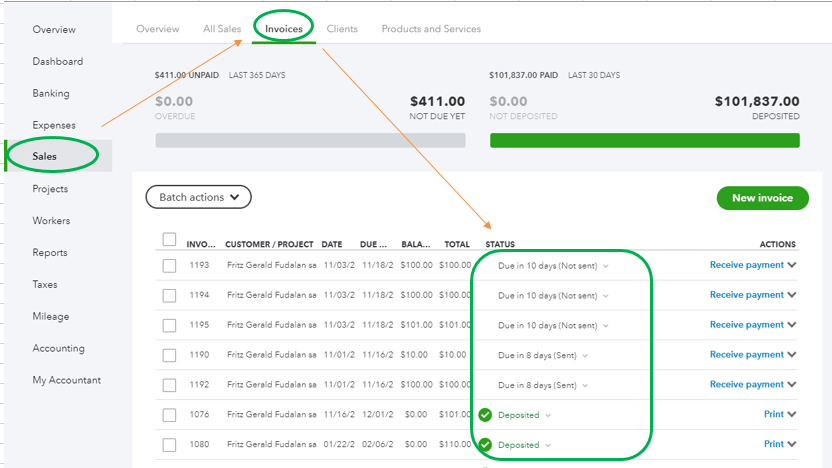This screenshot has height=468, width=832.
Task: Click the $0.00 Overdue amount
Action: point(174,101)
